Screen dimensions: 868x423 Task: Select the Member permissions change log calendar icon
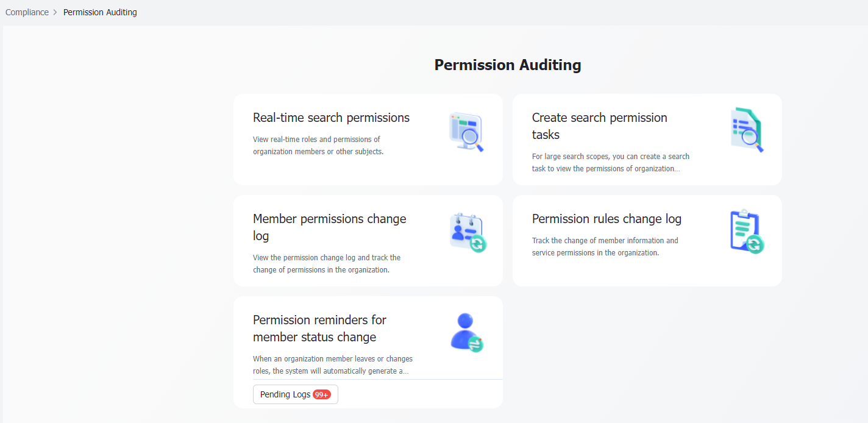[466, 232]
